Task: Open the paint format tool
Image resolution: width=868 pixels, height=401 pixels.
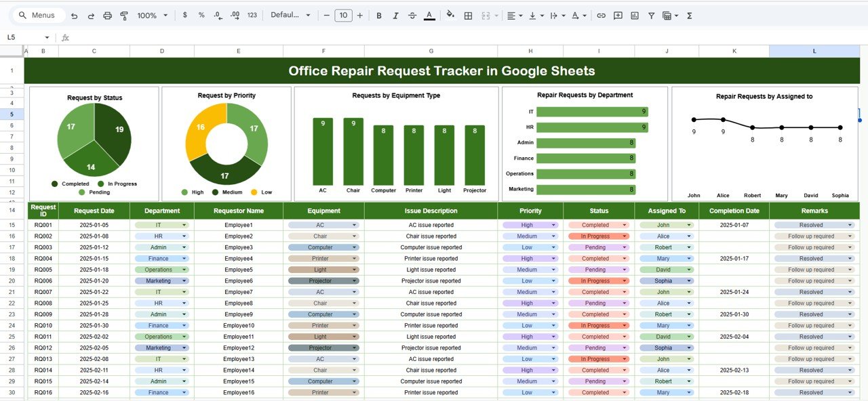Action: click(x=124, y=14)
